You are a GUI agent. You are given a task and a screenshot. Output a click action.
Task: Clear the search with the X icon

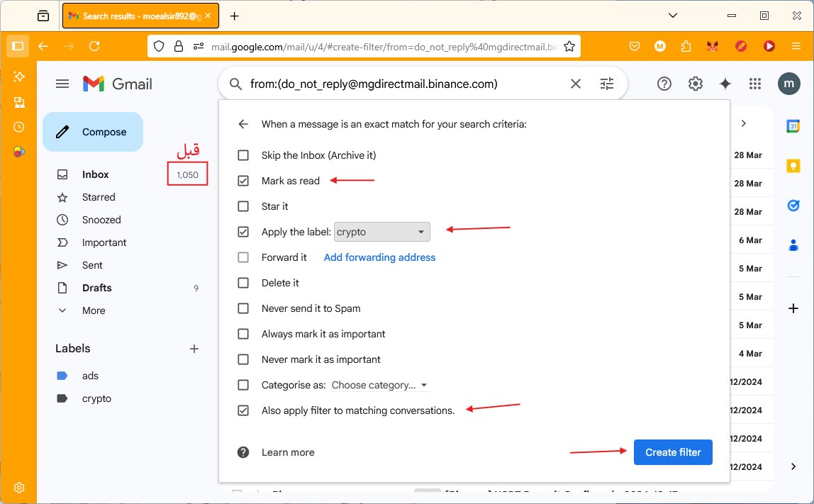[575, 84]
